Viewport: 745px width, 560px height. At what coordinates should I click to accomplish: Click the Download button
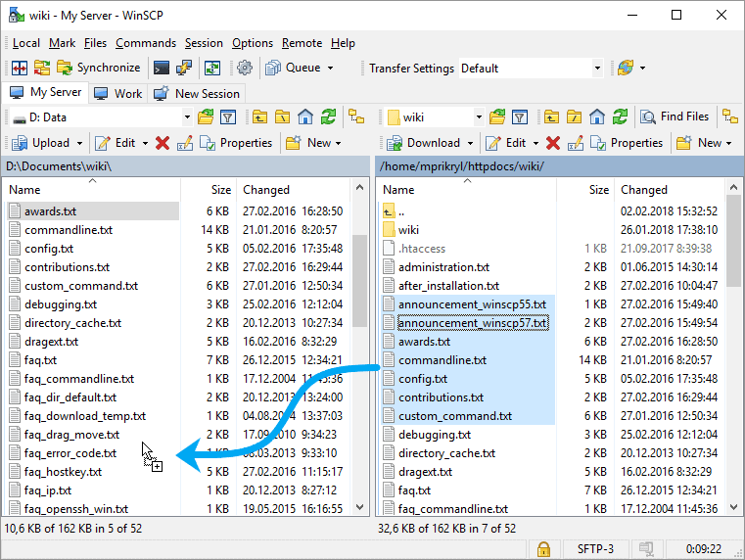pos(424,143)
